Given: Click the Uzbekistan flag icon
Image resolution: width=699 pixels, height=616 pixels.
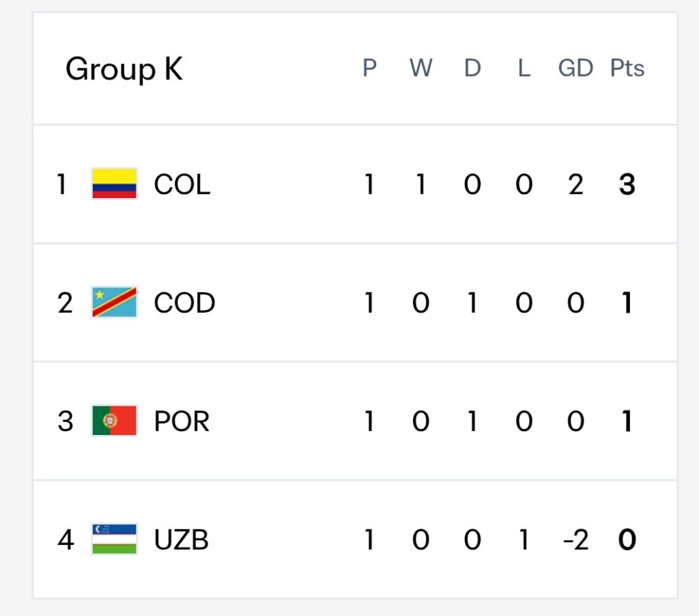Looking at the screenshot, I should (x=114, y=539).
